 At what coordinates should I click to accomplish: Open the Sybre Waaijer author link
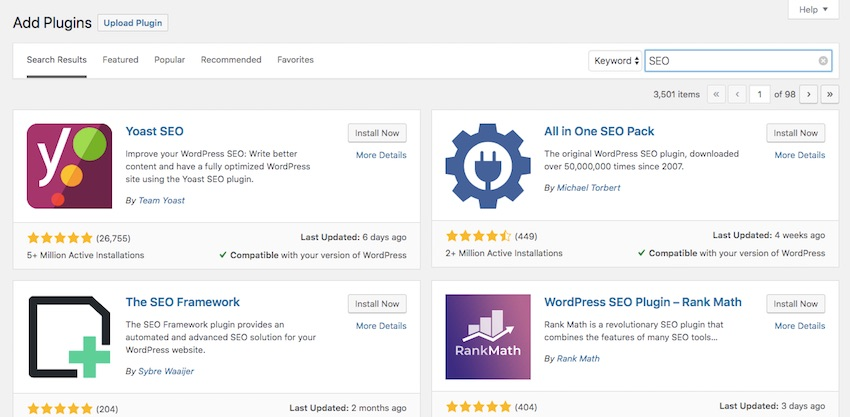coord(166,371)
